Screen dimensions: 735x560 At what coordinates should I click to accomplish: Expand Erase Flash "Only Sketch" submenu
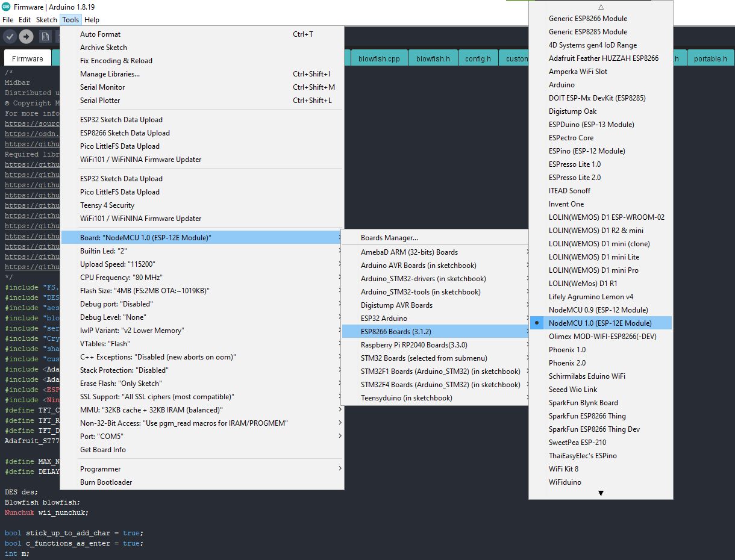pos(202,384)
